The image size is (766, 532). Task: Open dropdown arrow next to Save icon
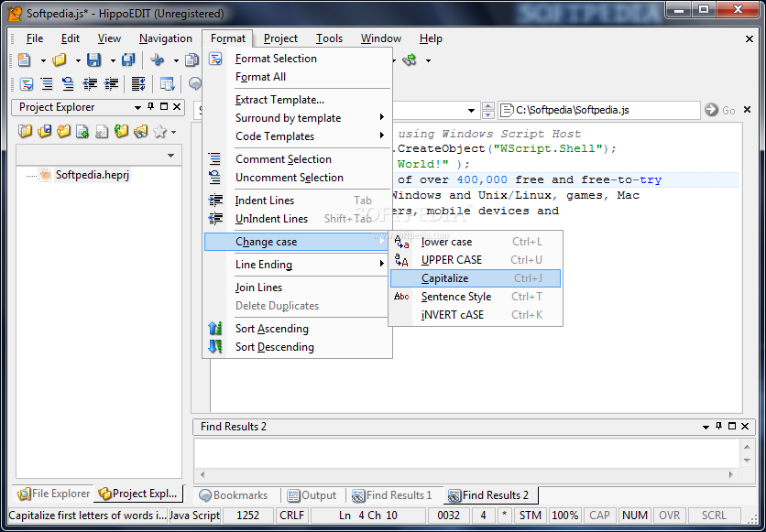tap(113, 61)
